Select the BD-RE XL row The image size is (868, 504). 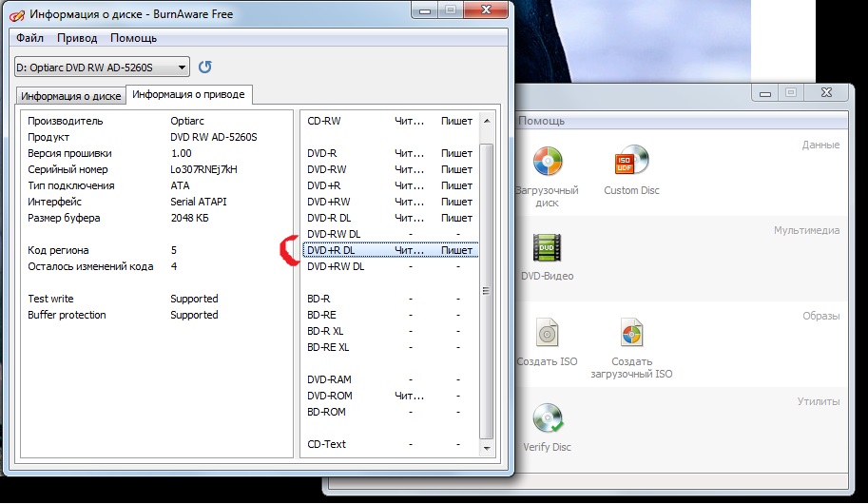391,347
